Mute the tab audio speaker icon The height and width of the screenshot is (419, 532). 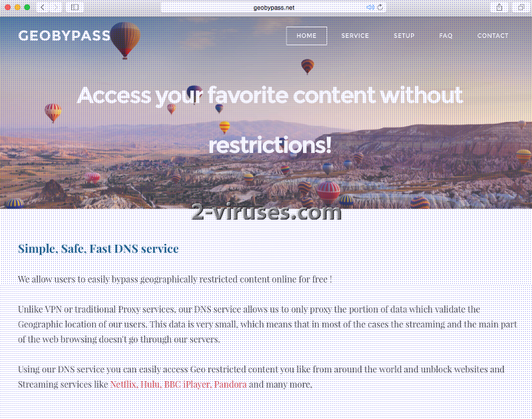tap(370, 7)
